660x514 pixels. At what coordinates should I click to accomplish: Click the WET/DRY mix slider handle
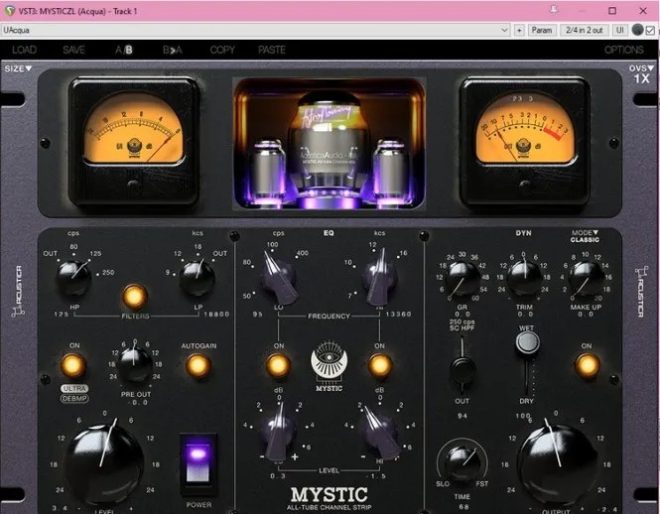(527, 342)
